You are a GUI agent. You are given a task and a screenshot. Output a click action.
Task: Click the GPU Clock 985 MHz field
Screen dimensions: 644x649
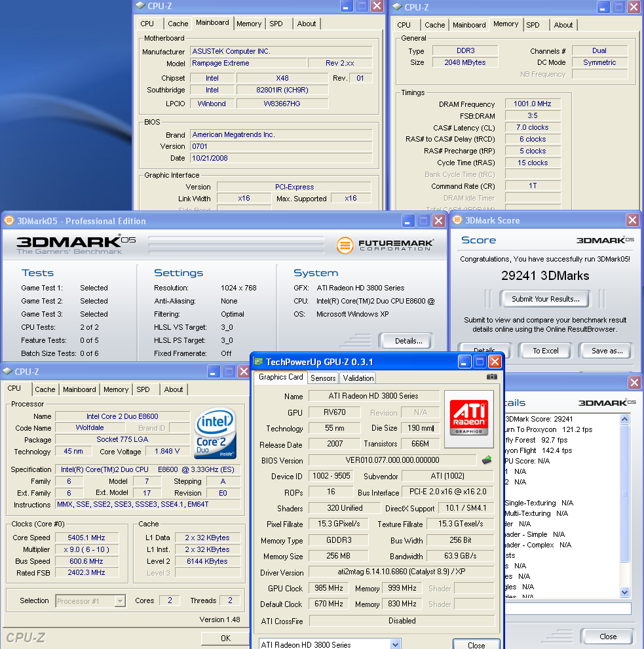coord(328,588)
